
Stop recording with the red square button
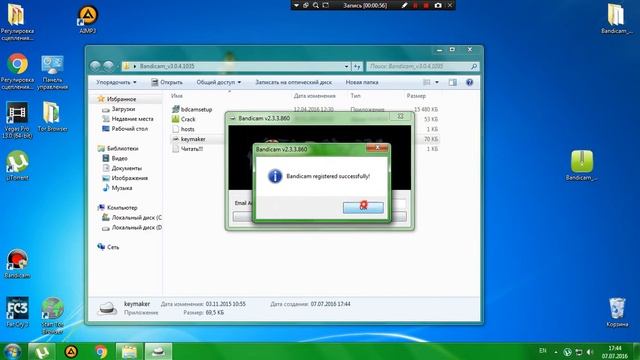[427, 5]
